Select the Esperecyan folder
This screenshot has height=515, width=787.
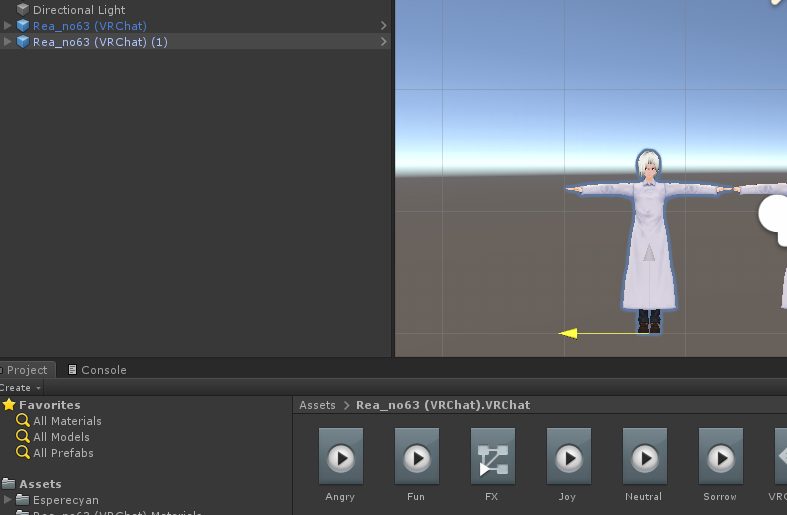66,500
